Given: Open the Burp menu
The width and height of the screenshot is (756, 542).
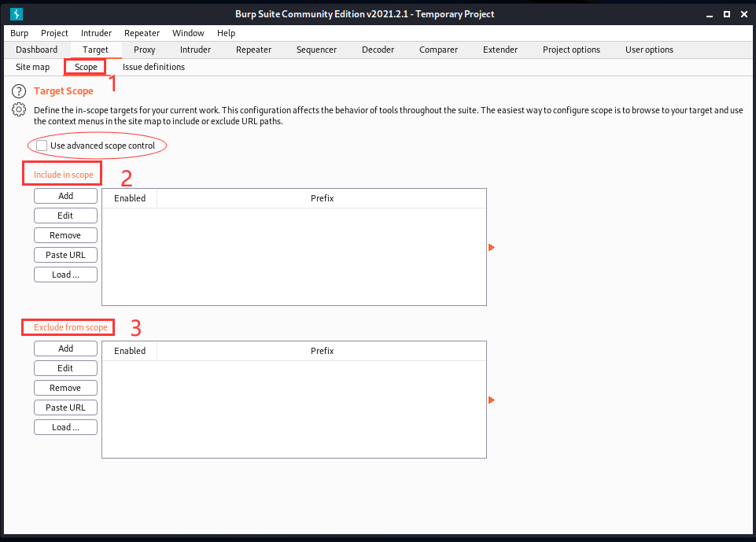Looking at the screenshot, I should tap(20, 33).
